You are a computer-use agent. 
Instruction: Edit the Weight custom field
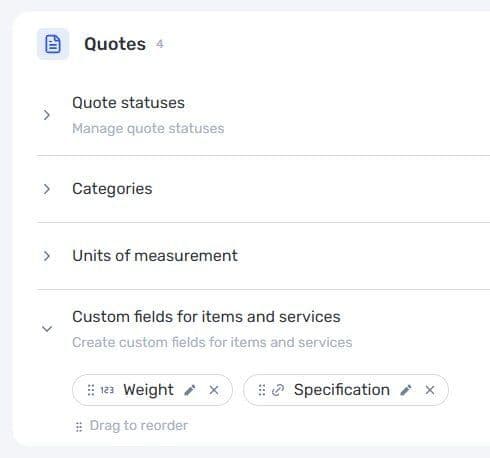point(190,390)
